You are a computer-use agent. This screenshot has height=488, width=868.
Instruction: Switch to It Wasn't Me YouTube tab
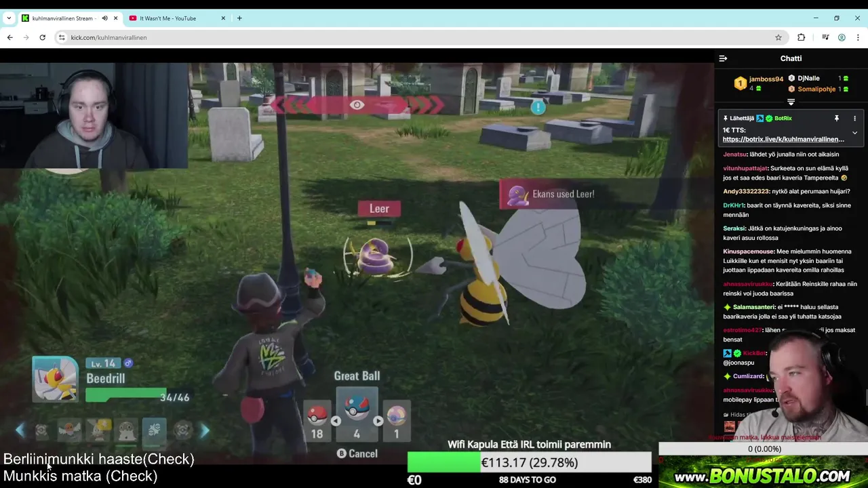point(167,18)
